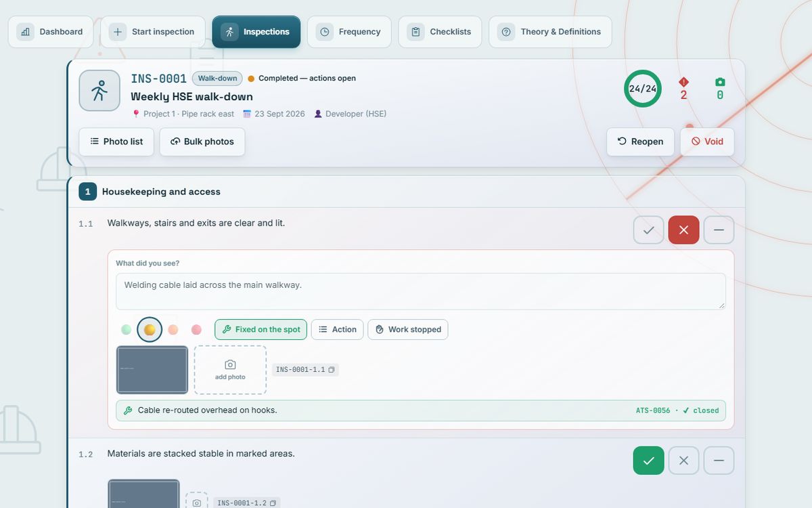Click the 'Completed — actions open' status
Viewport: 812px width, 508px height.
tap(302, 79)
